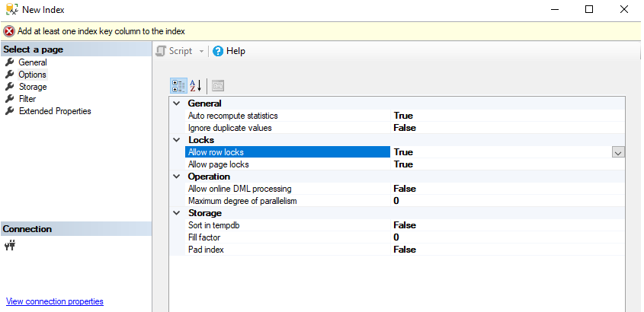Select the Fill factor value field
Image resolution: width=644 pixels, height=312 pixels.
(503, 237)
